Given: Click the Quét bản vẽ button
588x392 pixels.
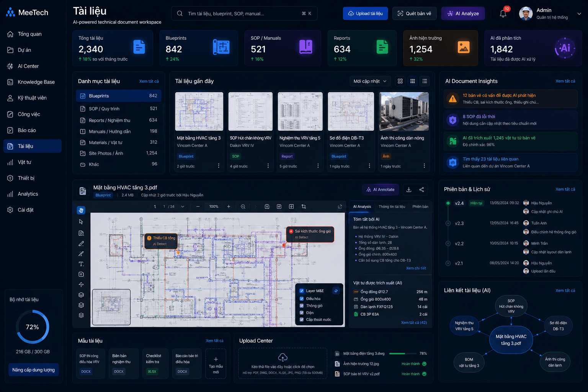Looking at the screenshot, I should point(415,13).
